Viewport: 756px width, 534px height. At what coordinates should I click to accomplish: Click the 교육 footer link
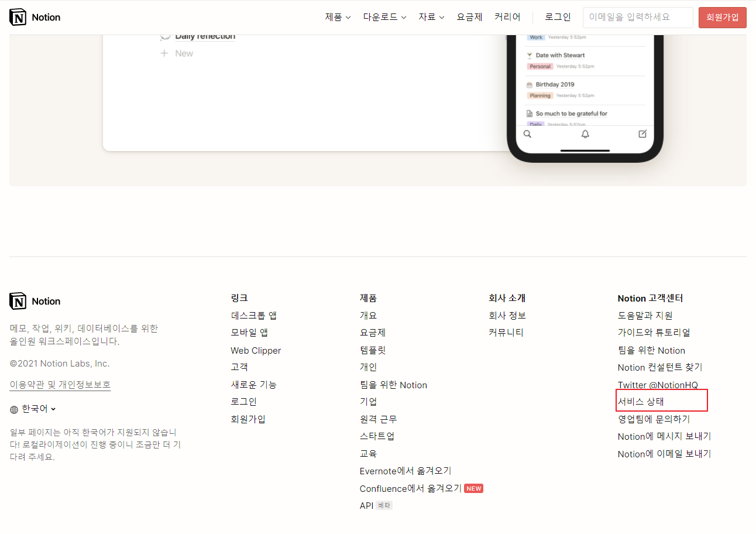368,454
